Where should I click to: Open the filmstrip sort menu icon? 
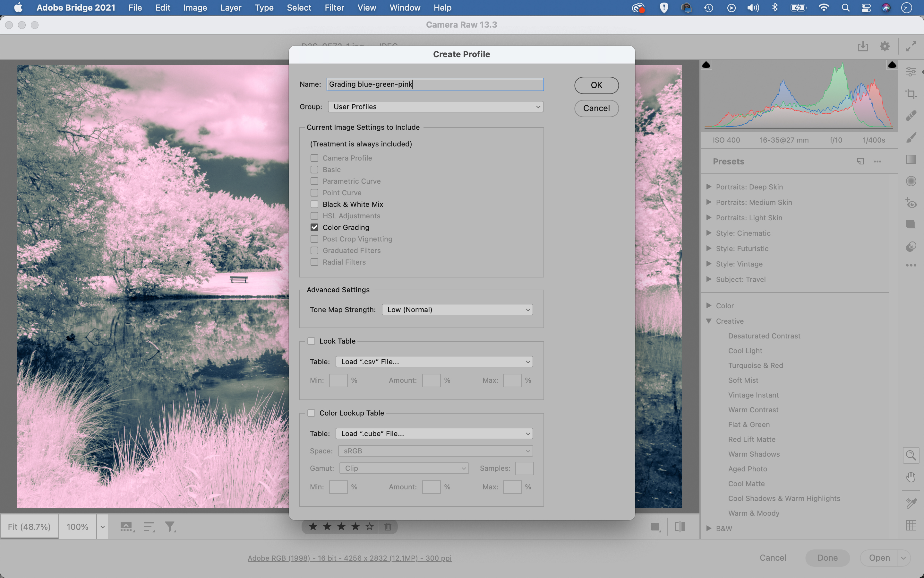149,527
